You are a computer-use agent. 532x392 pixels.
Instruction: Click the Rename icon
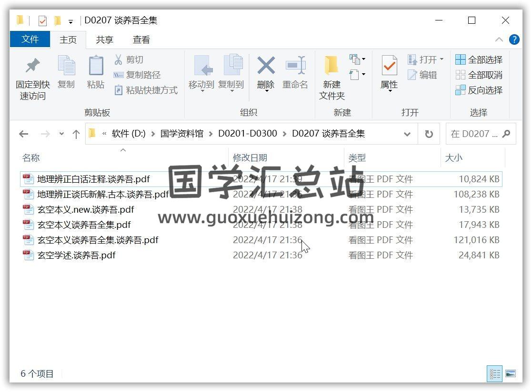coord(295,65)
